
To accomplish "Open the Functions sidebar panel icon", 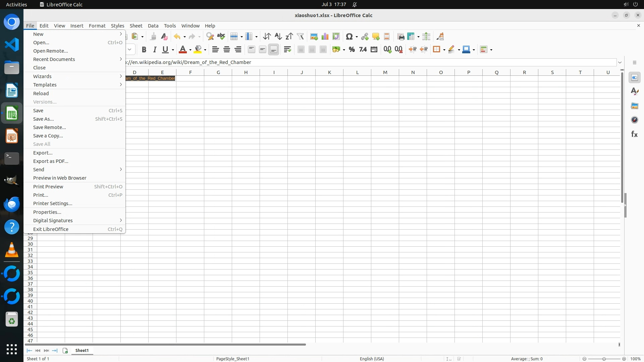I will click(634, 134).
